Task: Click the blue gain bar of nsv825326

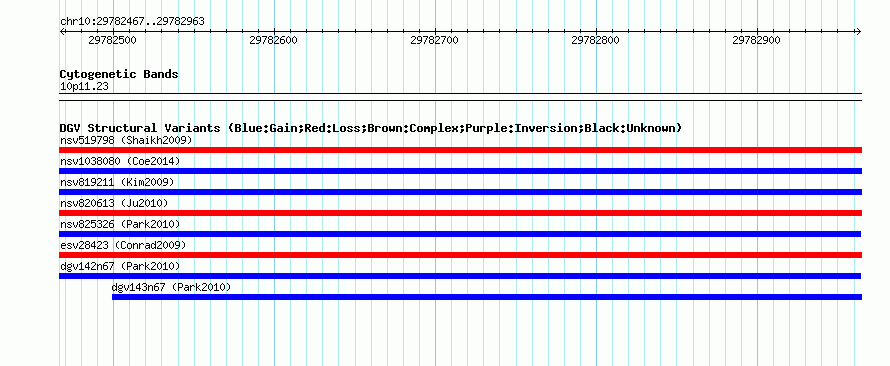Action: click(460, 234)
